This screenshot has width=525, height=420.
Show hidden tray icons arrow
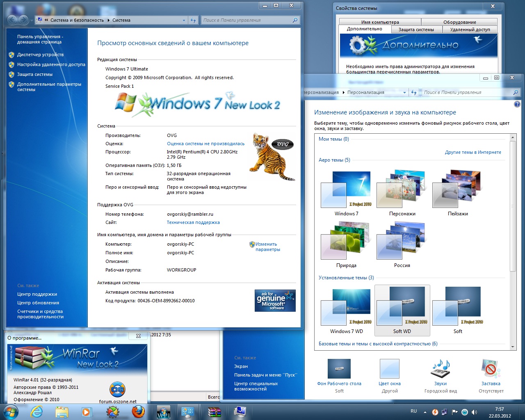pyautogui.click(x=425, y=412)
